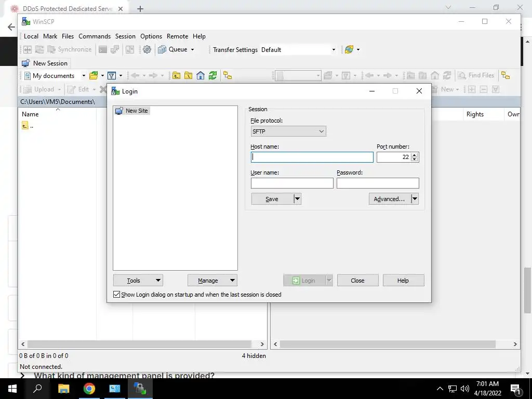Switch to the New Session tab
This screenshot has height=399, width=532.
pos(45,63)
